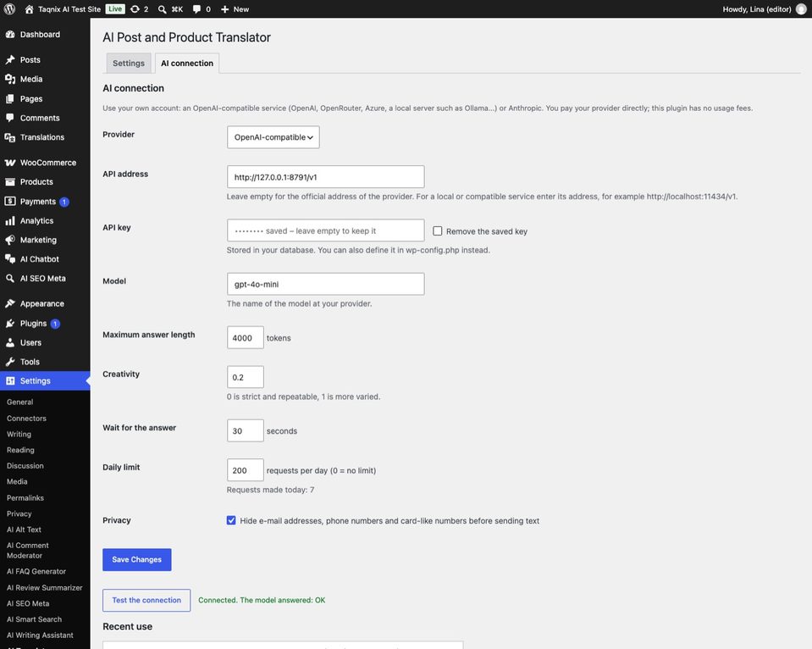Click 'Requests made today: 7' text

tap(270, 490)
